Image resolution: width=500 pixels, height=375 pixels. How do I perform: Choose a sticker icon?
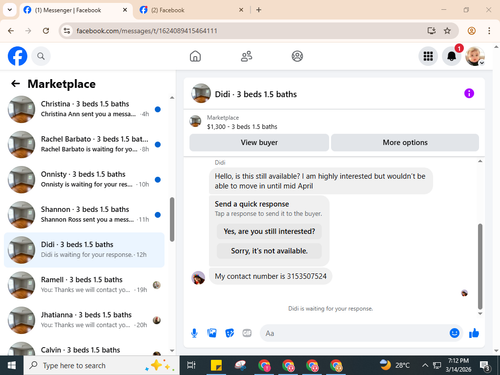coord(229,333)
